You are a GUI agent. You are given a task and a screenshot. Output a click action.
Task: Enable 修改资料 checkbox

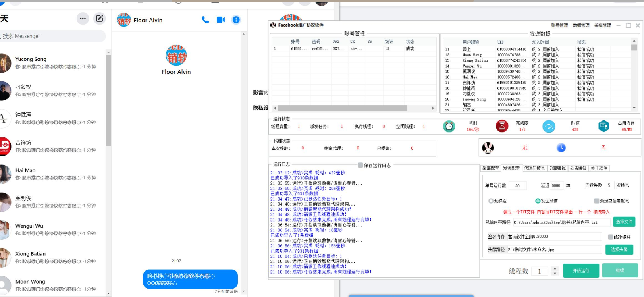pyautogui.click(x=610, y=237)
